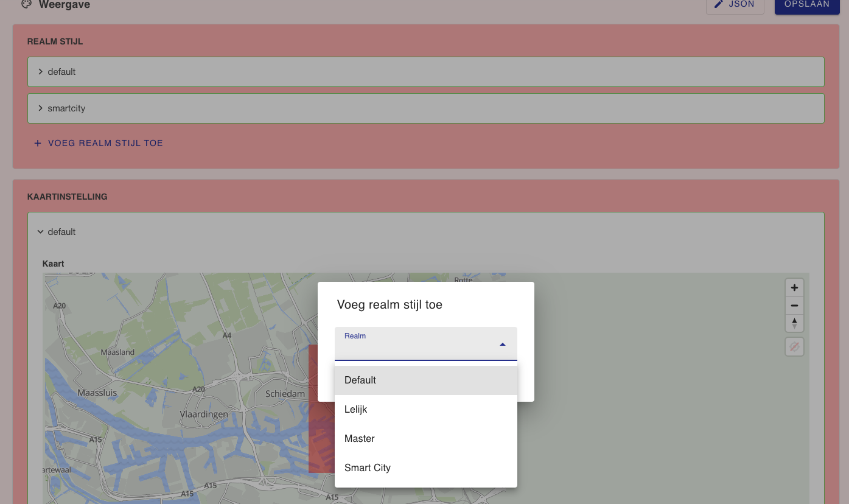Viewport: 849px width, 504px height.
Task: Expand the default realm stijl section
Action: pyautogui.click(x=40, y=71)
